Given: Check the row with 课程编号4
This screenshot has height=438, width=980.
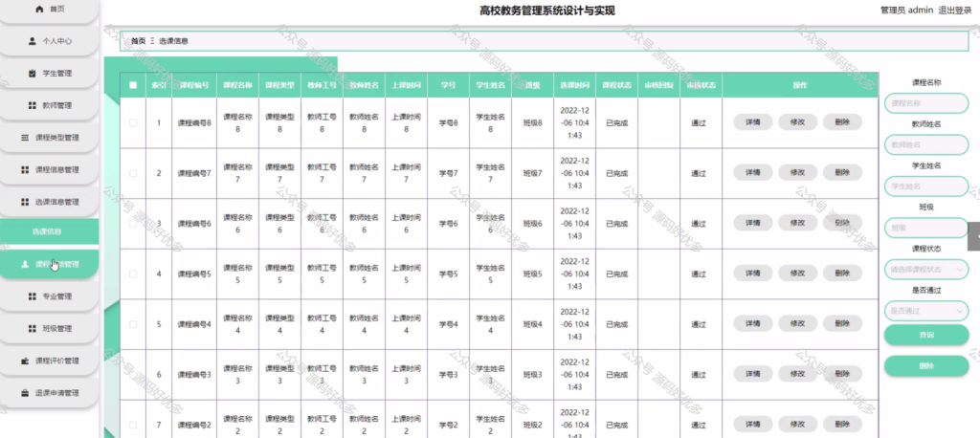Looking at the screenshot, I should tap(133, 324).
